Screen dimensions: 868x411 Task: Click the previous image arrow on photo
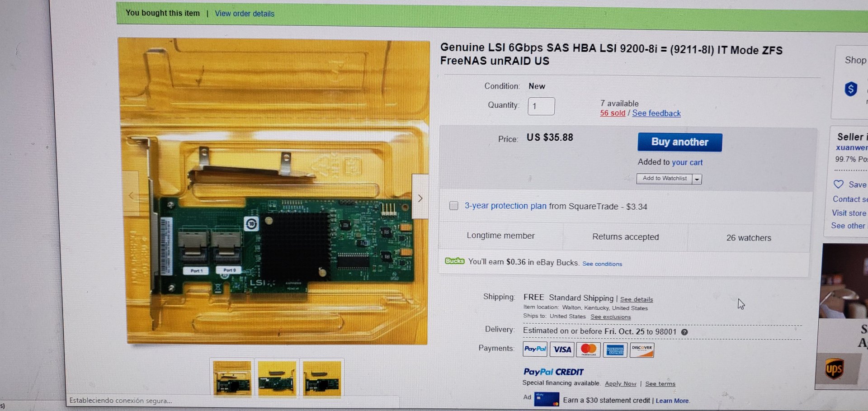131,195
